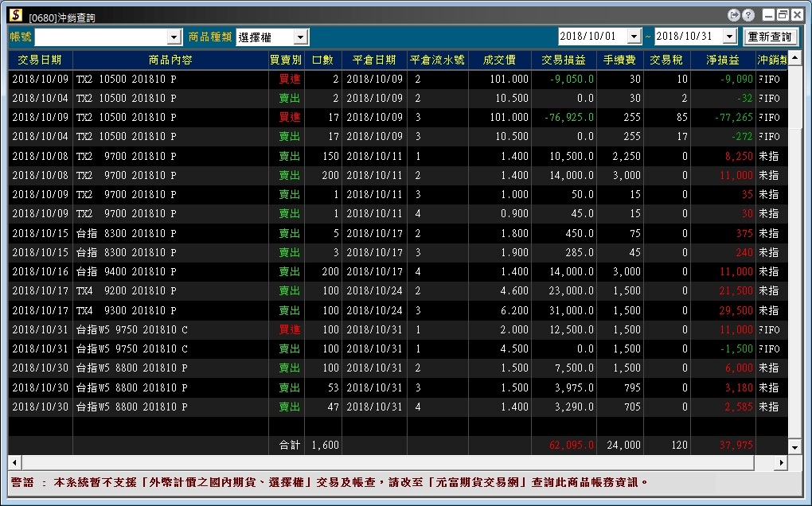This screenshot has width=812, height=506.
Task: Click the 警語 warning message text
Action: click(x=330, y=482)
